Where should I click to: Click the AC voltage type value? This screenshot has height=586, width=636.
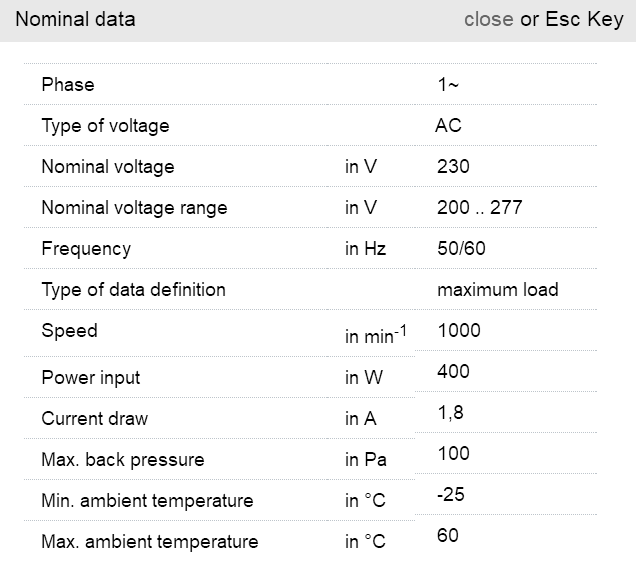[448, 126]
